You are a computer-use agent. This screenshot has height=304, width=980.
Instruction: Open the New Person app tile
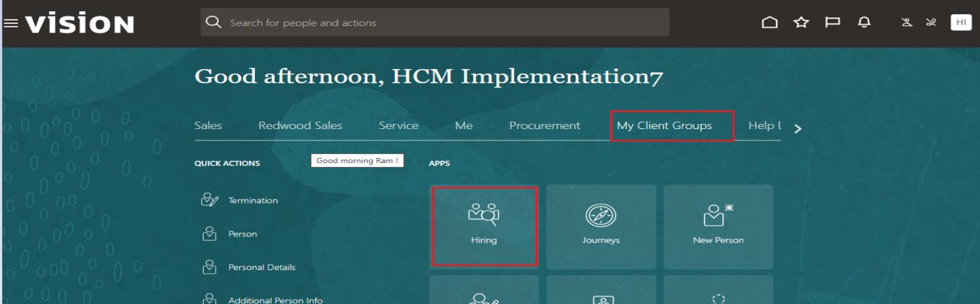coord(718,226)
